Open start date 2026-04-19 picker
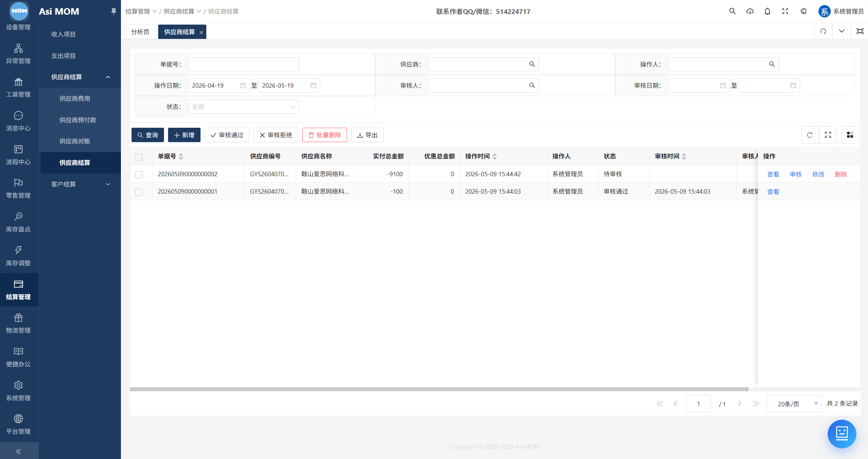 (x=219, y=85)
